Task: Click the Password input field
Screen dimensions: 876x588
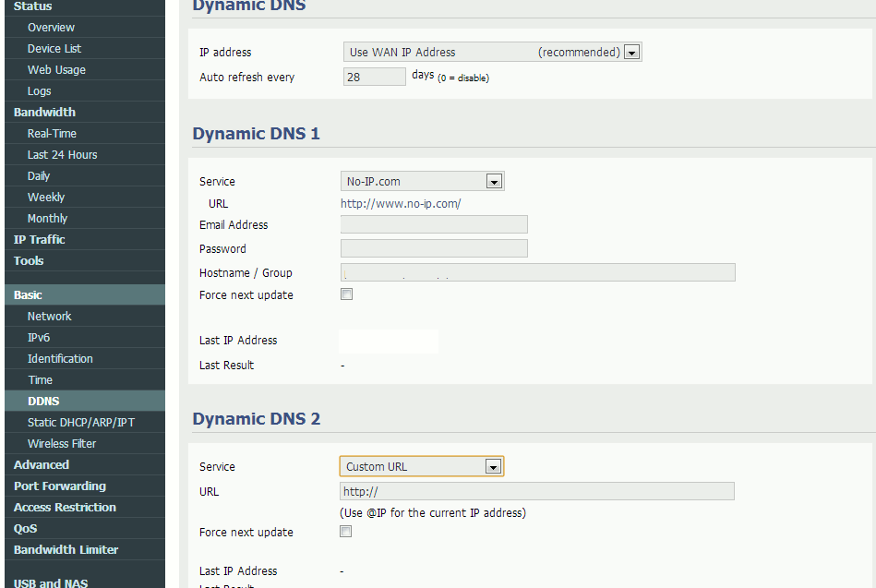Action: coord(434,249)
